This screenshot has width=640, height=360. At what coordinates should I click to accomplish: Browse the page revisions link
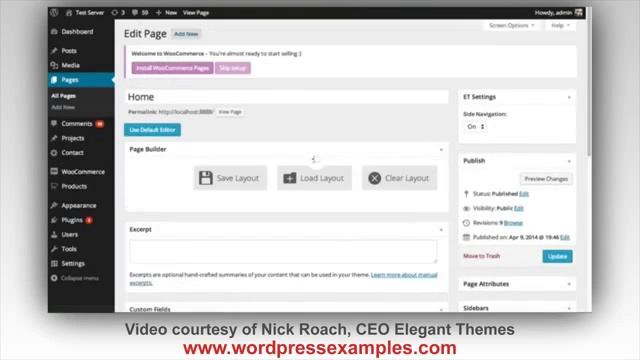[513, 223]
